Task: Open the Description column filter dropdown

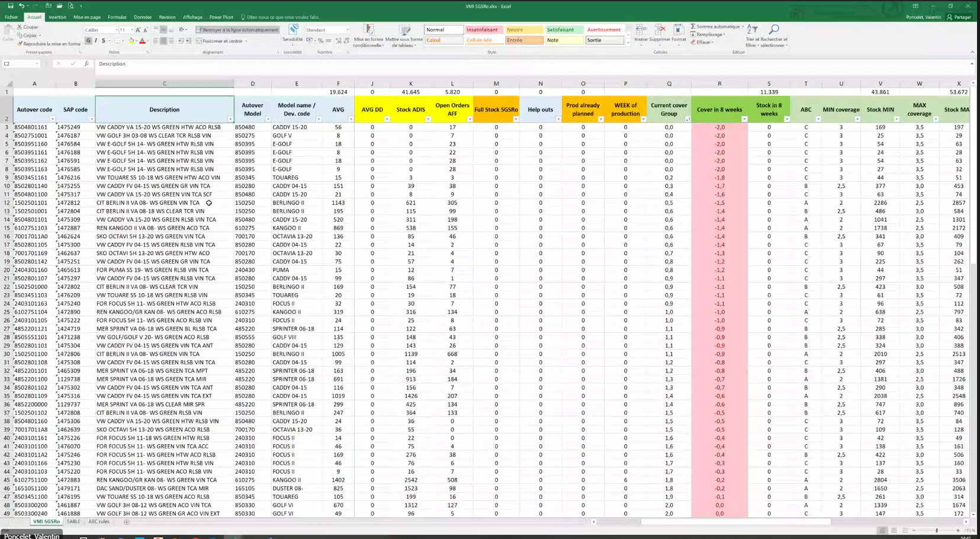Action: 230,119
